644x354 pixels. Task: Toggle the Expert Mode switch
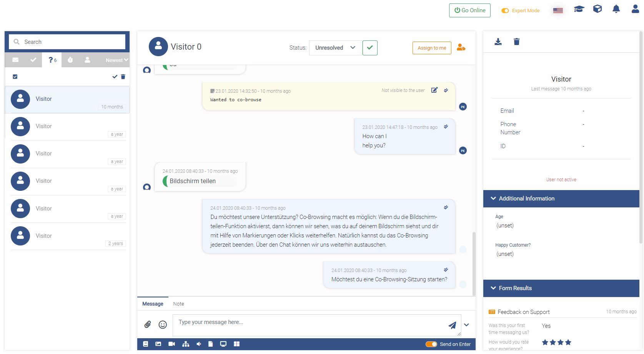pos(505,11)
